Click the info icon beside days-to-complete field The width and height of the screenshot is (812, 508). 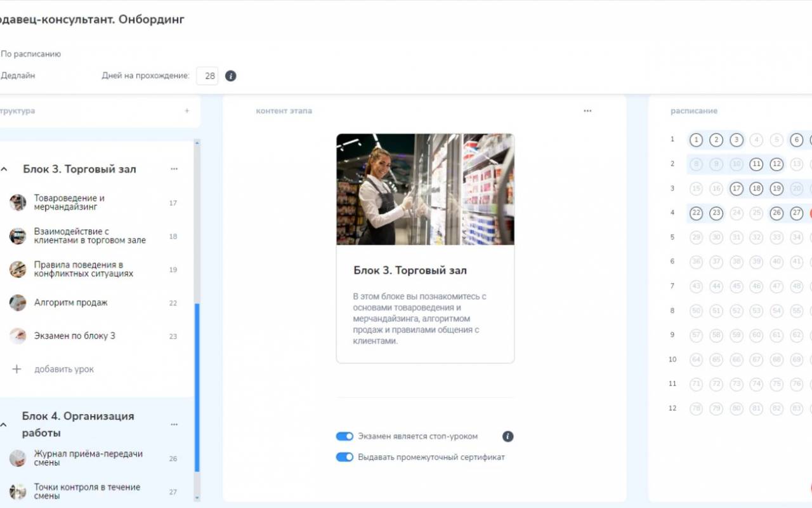click(231, 76)
